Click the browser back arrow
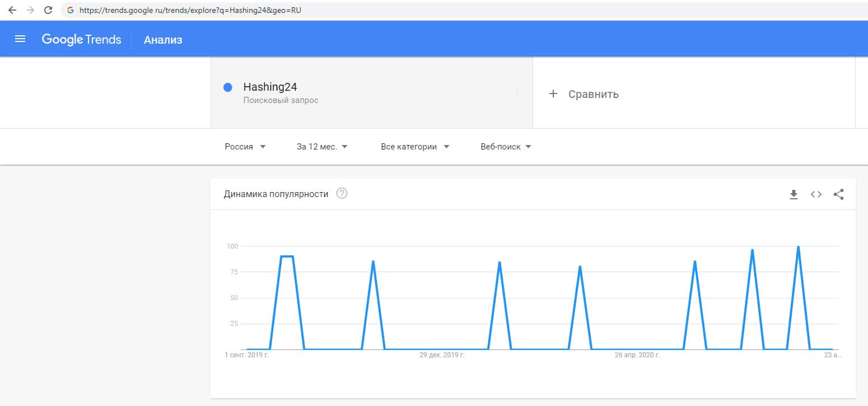The image size is (868, 406). tap(12, 10)
